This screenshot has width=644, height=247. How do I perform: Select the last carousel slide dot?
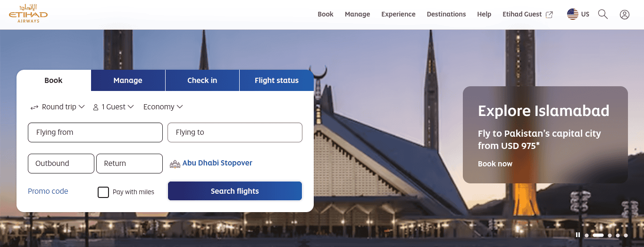(626, 235)
